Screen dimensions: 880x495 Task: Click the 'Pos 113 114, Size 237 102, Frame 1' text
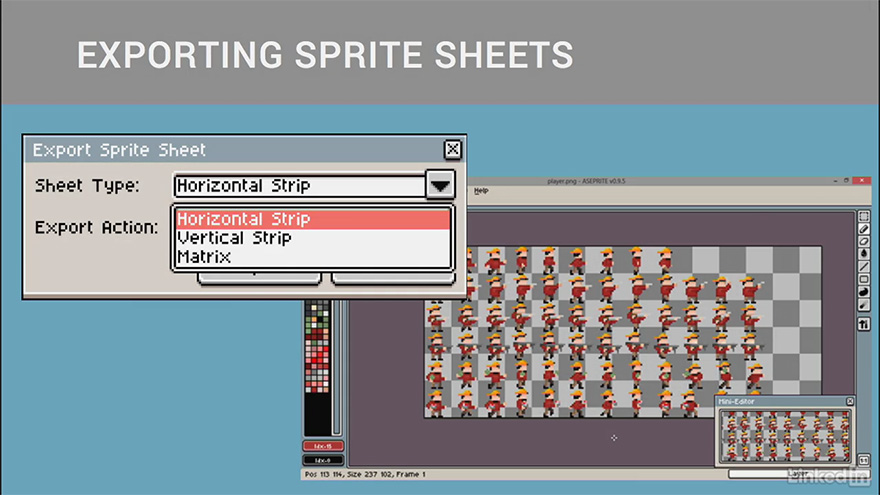pyautogui.click(x=365, y=474)
